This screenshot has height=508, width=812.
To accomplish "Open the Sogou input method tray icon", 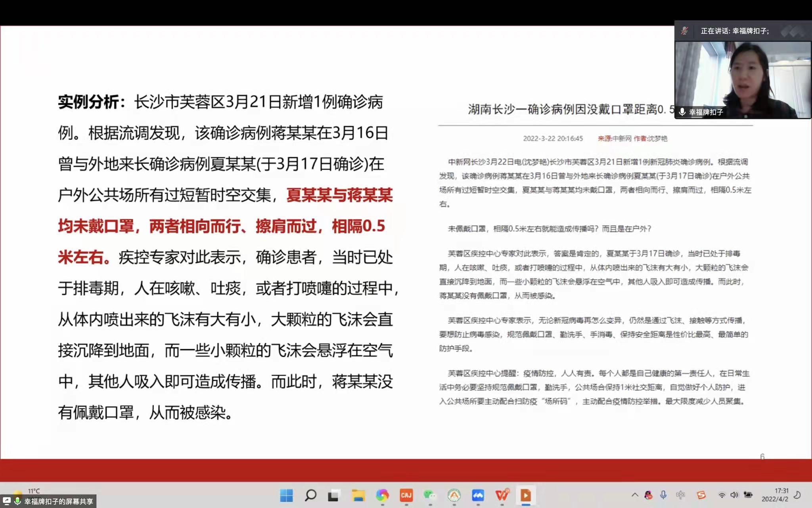I will click(x=701, y=495).
